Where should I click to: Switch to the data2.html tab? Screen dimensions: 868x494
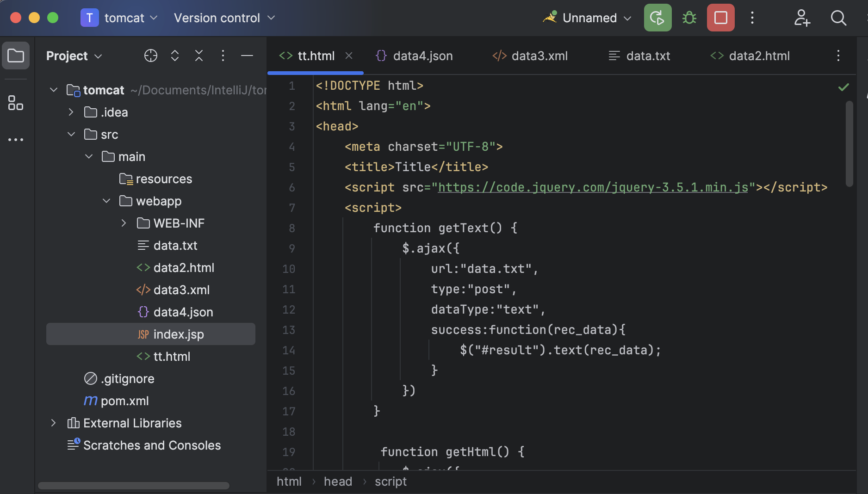pos(750,56)
